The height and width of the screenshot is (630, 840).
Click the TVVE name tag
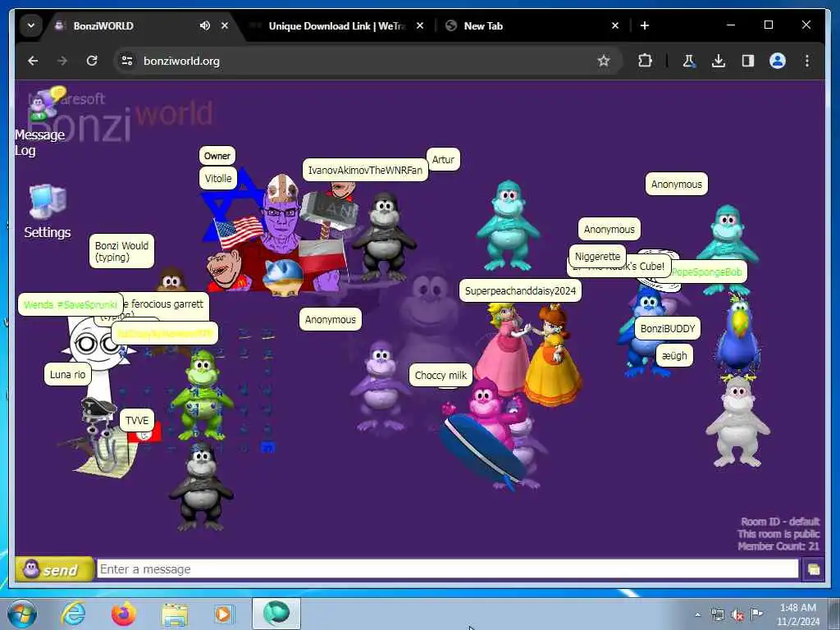point(137,421)
